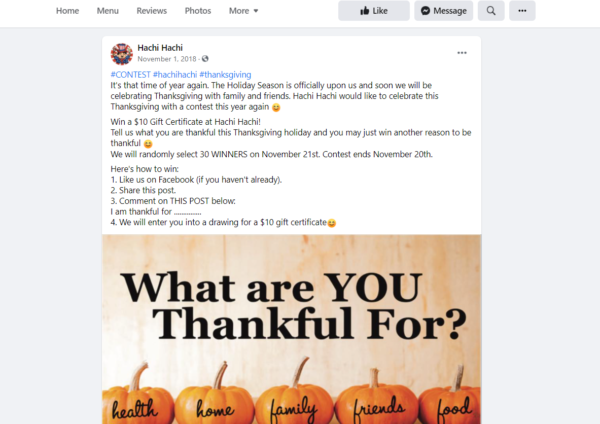Switch to the Reviews tab

tap(152, 11)
